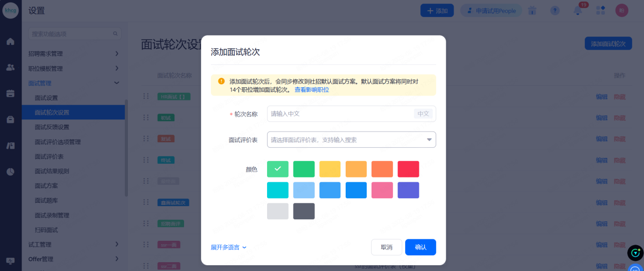The image size is (644, 271).
Task: Select the checked green color swatch
Action: point(277,169)
